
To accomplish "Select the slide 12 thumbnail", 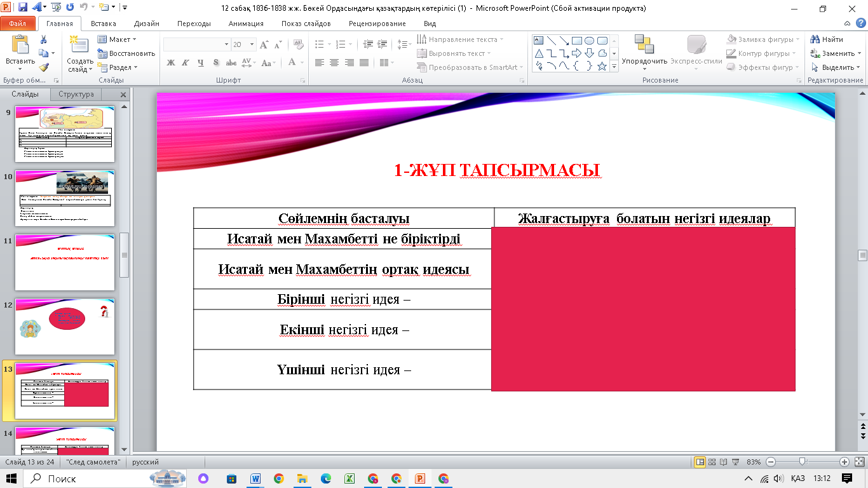I will pyautogui.click(x=65, y=327).
